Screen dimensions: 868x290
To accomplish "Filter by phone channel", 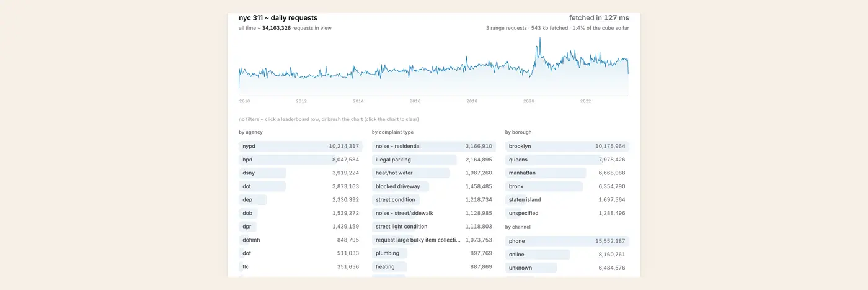I will [567, 241].
